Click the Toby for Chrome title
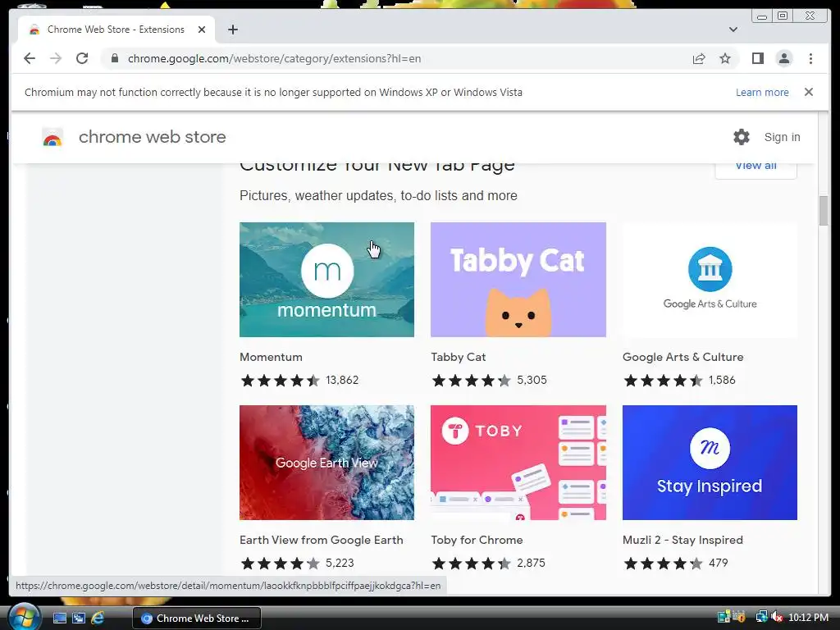Image resolution: width=840 pixels, height=630 pixels. click(x=477, y=540)
